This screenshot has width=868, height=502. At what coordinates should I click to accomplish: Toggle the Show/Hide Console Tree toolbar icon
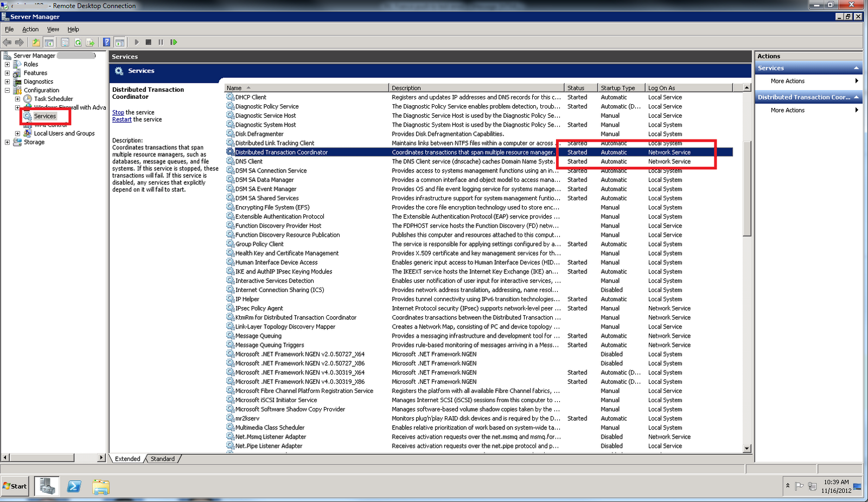(x=49, y=42)
